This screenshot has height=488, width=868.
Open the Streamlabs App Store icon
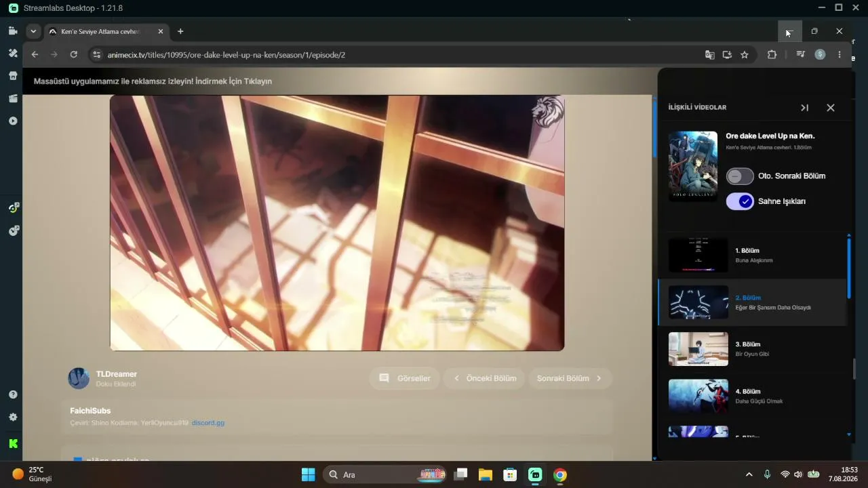click(12, 76)
